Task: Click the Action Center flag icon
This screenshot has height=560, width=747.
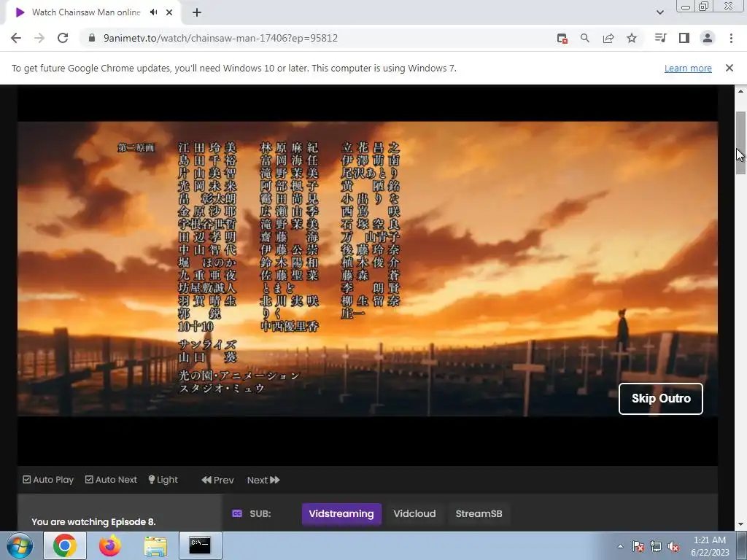Action: [x=638, y=547]
